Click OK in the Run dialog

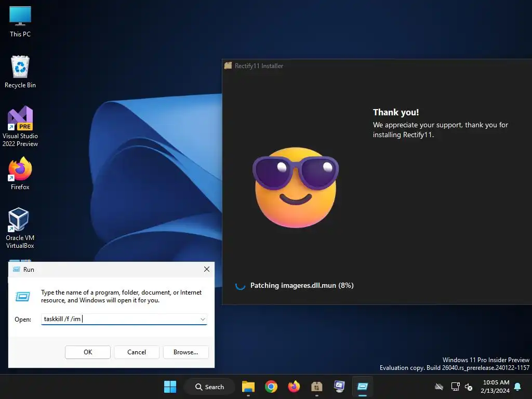tap(88, 352)
